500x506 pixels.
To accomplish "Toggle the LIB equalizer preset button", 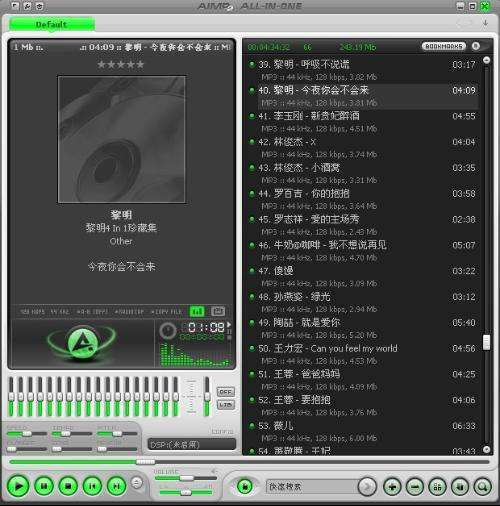I will (226, 405).
